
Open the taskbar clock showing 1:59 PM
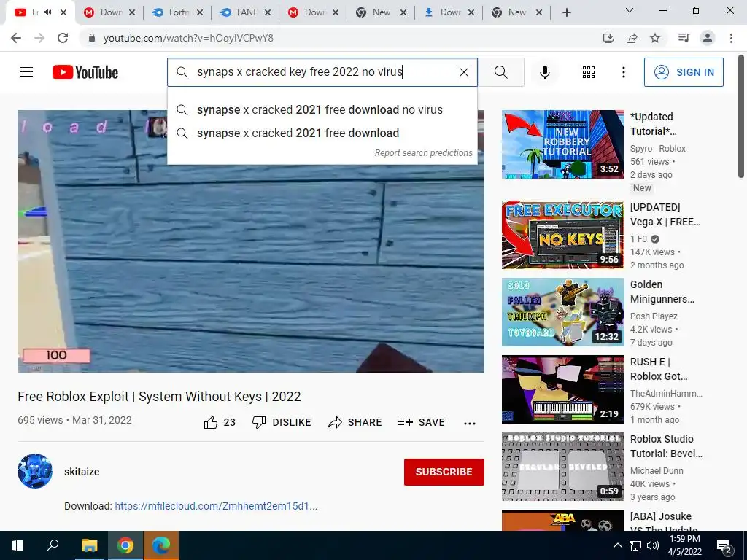click(x=685, y=545)
